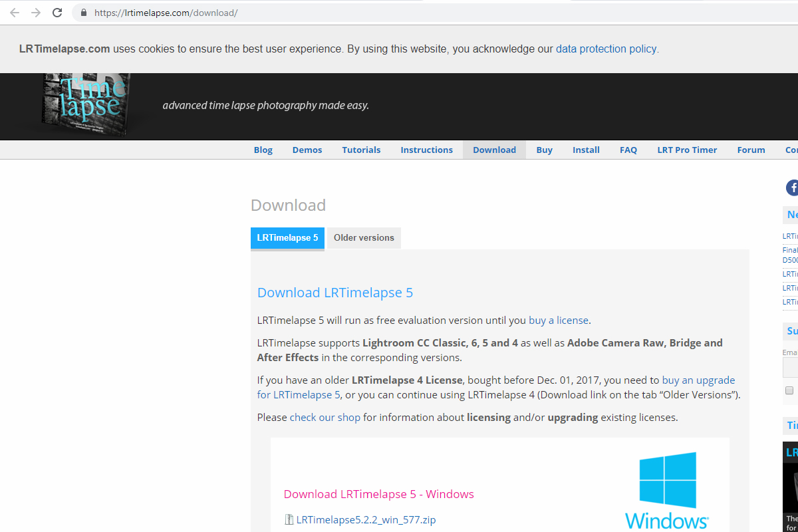Switch to the Older versions tab
This screenshot has width=798, height=532.
pyautogui.click(x=364, y=238)
